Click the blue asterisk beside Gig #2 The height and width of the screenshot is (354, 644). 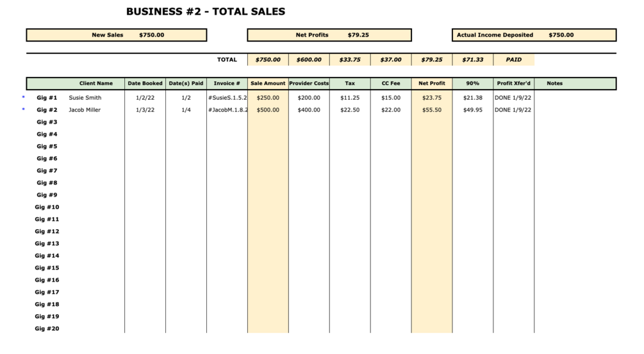[24, 109]
